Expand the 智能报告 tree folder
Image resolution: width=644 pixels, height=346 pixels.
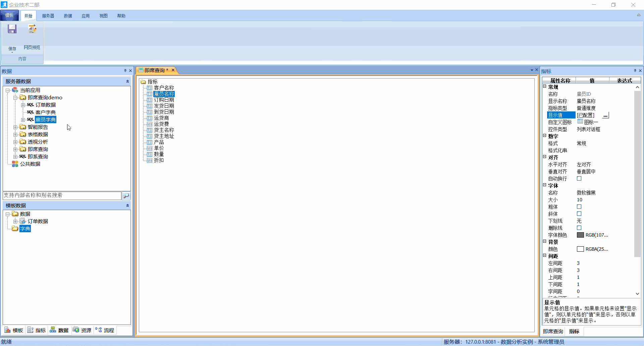[15, 127]
